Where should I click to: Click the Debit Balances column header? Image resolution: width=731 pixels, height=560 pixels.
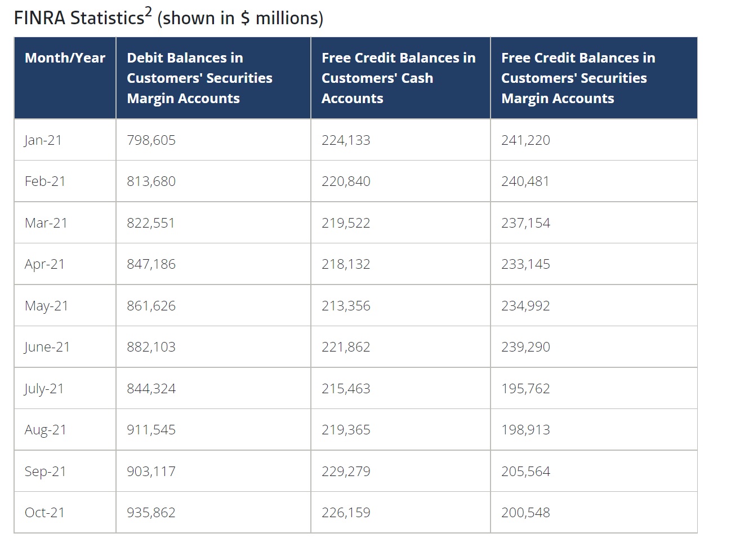(x=199, y=78)
